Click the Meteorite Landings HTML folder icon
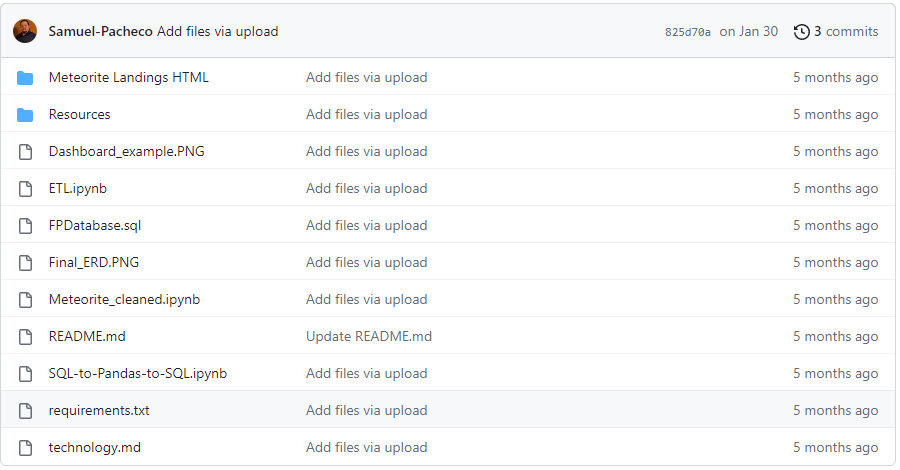This screenshot has height=470, width=900. [25, 77]
